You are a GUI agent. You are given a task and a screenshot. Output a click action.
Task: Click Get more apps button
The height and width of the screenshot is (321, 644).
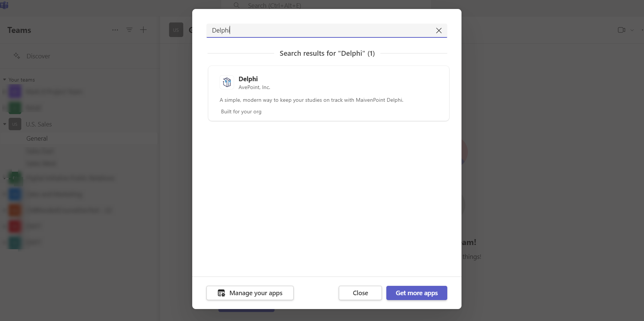coord(416,293)
